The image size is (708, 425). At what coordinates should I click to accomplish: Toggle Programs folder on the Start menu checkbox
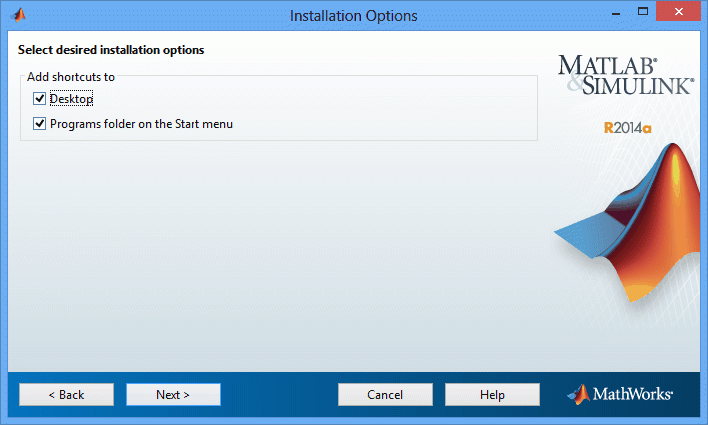pos(39,123)
